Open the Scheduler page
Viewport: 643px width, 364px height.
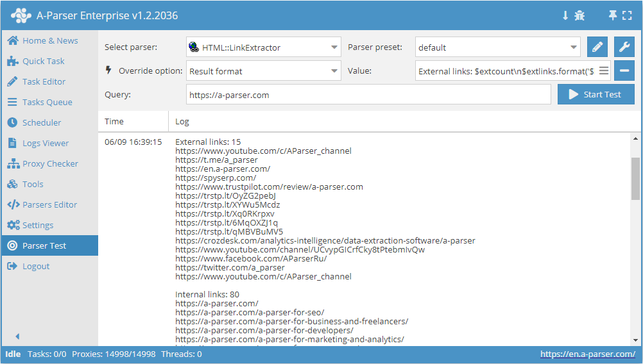[42, 122]
